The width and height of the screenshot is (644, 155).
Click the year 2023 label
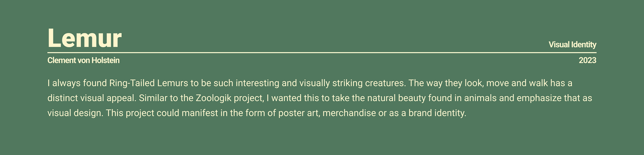click(587, 60)
